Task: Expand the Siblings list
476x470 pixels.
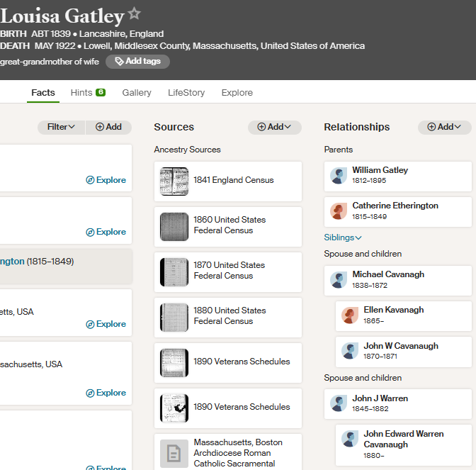Action: tap(343, 237)
